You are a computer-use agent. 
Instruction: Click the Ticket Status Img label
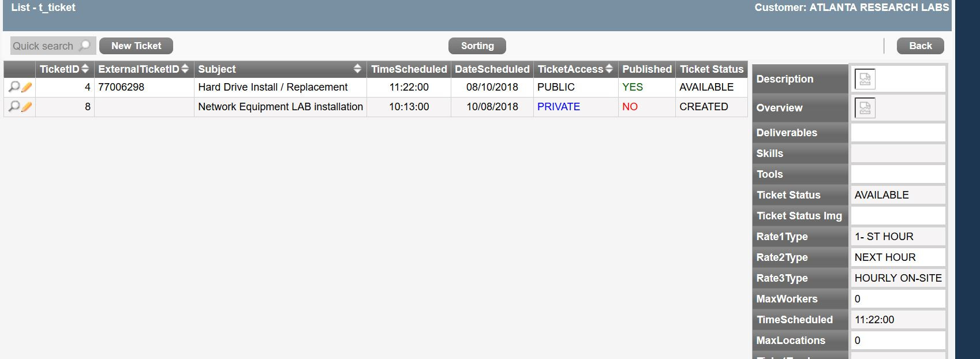pos(799,216)
